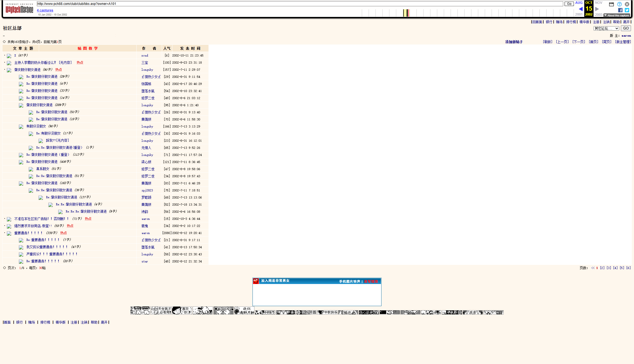634x364 pixels.
Task: Click highlighted capture marker on timeline
Action: (x=408, y=13)
